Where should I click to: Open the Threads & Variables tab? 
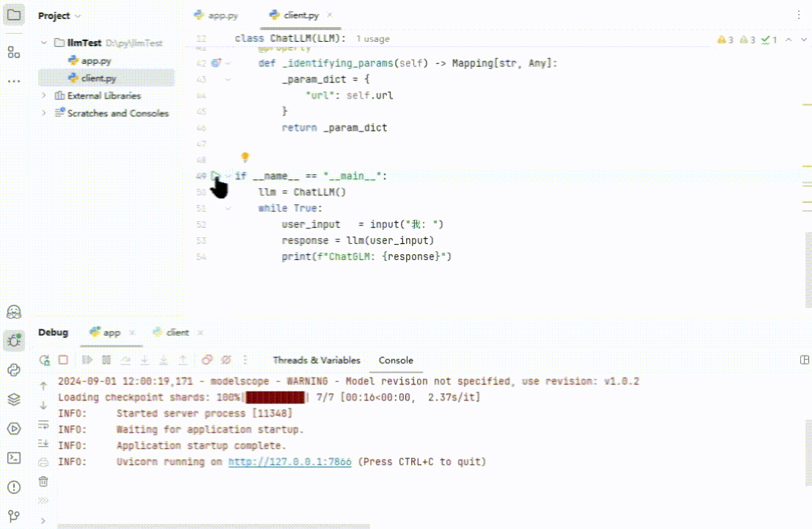(316, 360)
